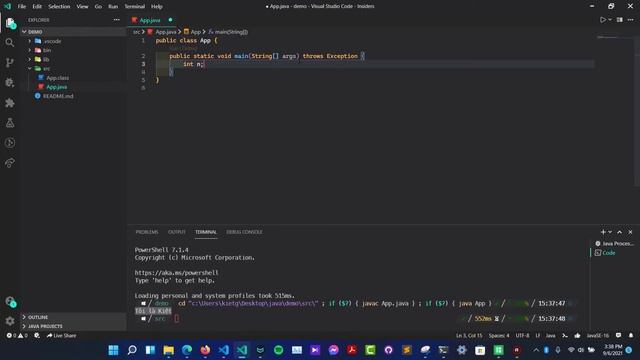Open the Run and Debug view
The width and height of the screenshot is (640, 360).
pyautogui.click(x=10, y=82)
